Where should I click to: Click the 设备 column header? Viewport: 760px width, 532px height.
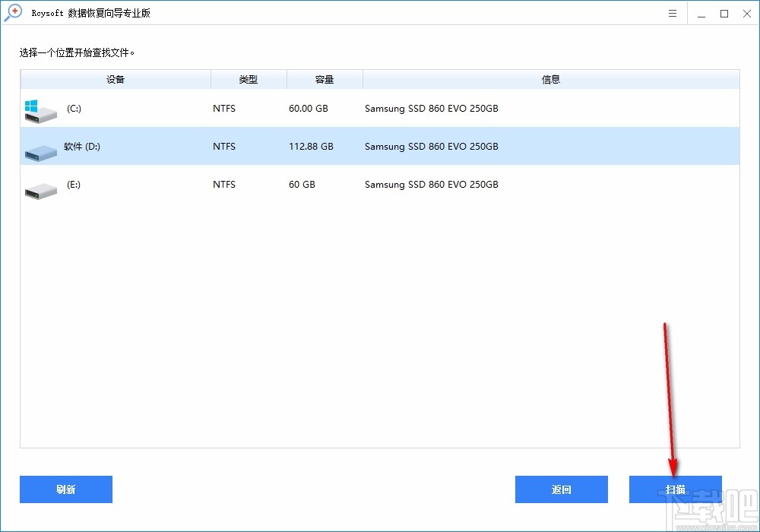[x=115, y=79]
